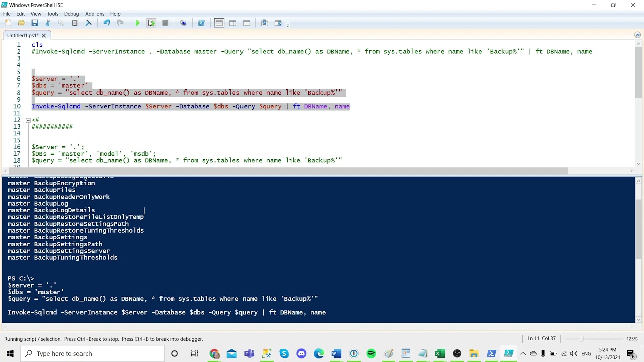Close the Untitled1.ps1 script tab

[44, 35]
